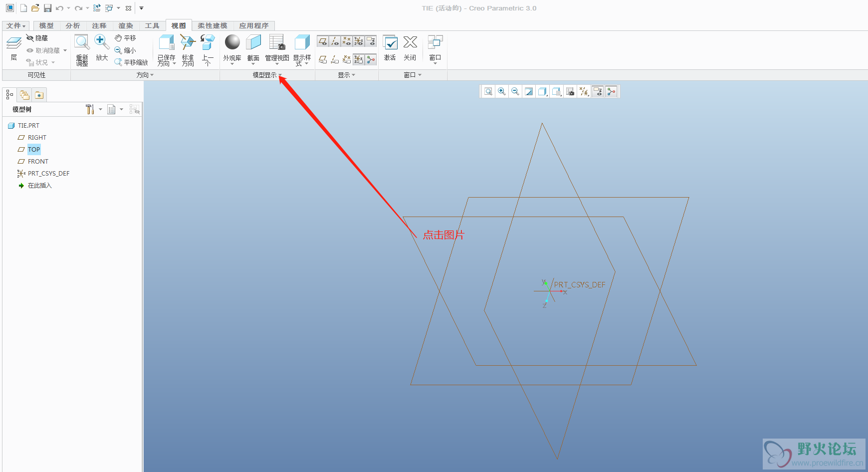Open the Model Tree settings hammer icon

(x=90, y=109)
